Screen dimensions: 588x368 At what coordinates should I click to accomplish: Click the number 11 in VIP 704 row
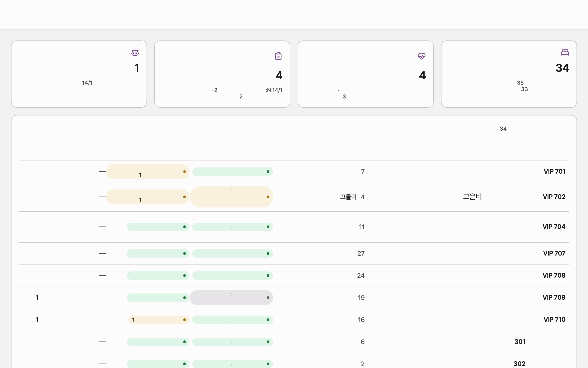(x=362, y=227)
